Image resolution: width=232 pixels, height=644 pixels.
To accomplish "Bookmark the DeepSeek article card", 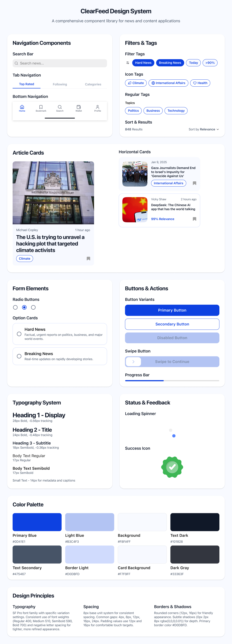I will click(x=194, y=219).
